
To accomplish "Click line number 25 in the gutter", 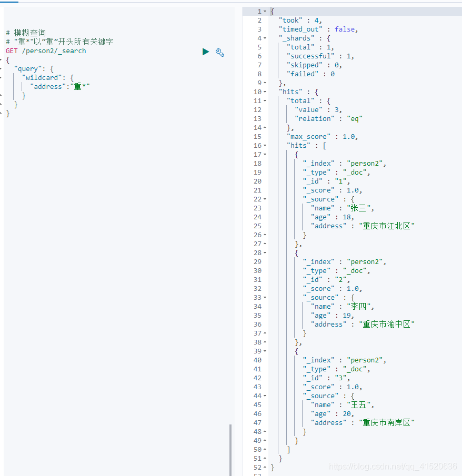I will pos(258,226).
